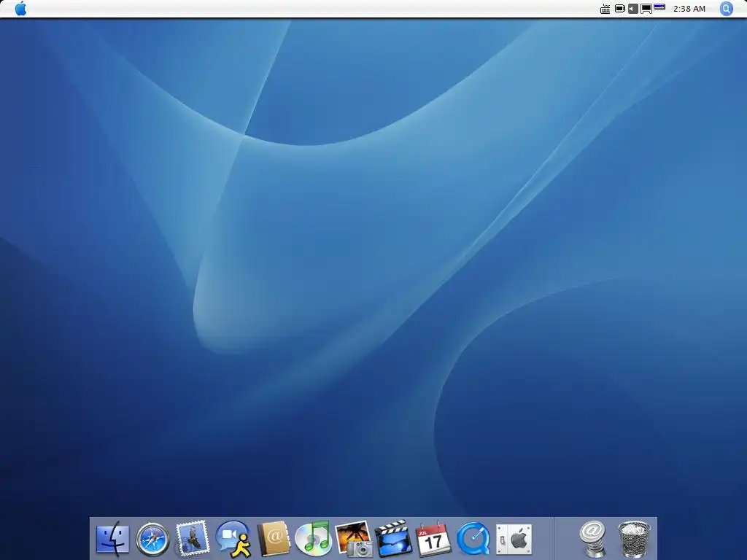This screenshot has height=560, width=747.
Task: Click the @ spring website icon in dock
Action: 592,539
